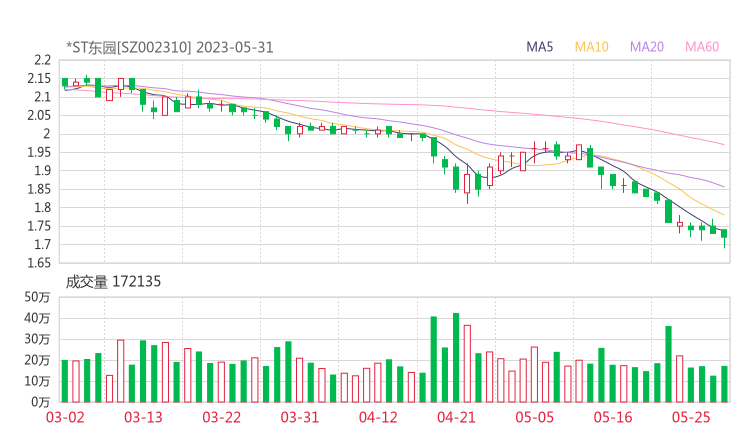This screenshot has width=740, height=440.
Task: Click the 05-25 date axis label
Action: point(691,417)
